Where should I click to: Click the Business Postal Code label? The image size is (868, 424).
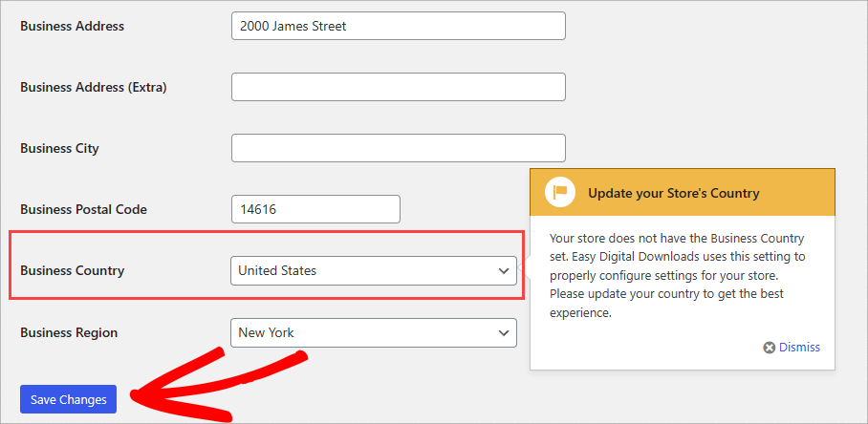click(x=83, y=209)
